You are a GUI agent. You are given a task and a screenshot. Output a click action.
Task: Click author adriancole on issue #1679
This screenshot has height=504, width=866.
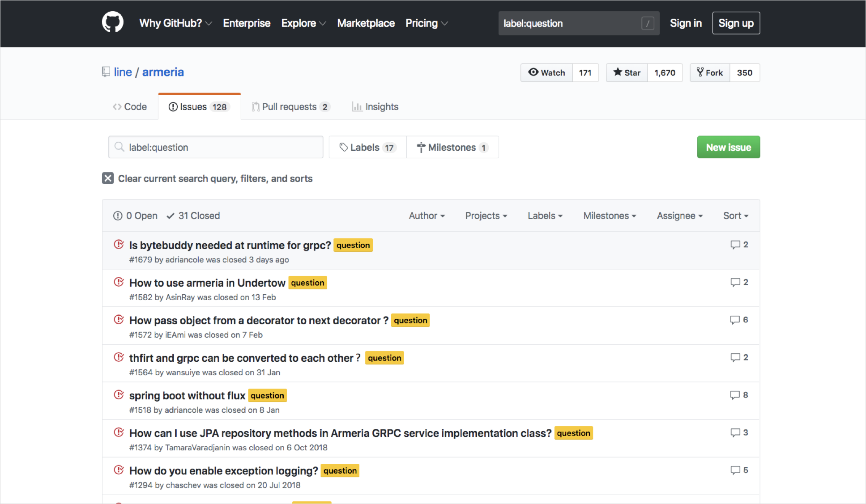184,259
